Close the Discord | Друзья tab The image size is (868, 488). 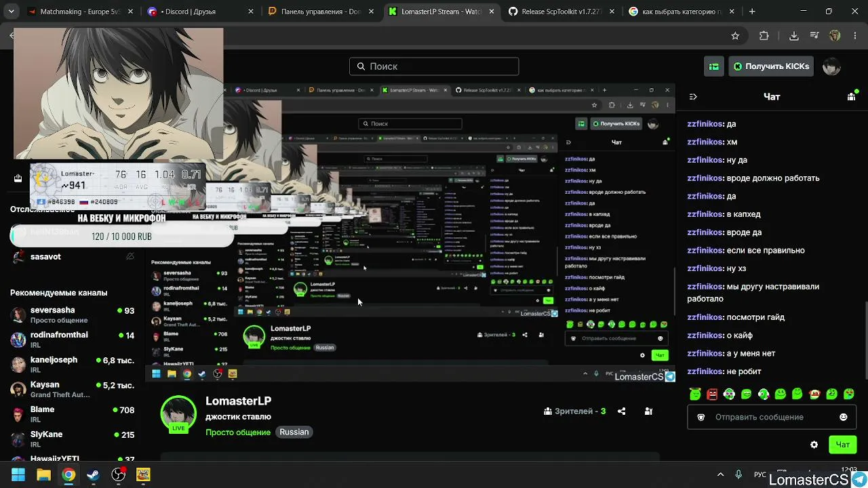(251, 12)
